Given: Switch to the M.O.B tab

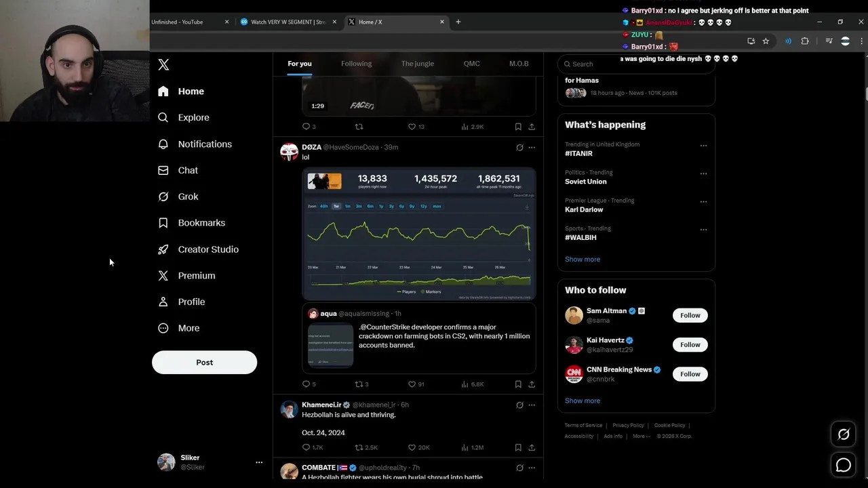Looking at the screenshot, I should click(x=519, y=64).
